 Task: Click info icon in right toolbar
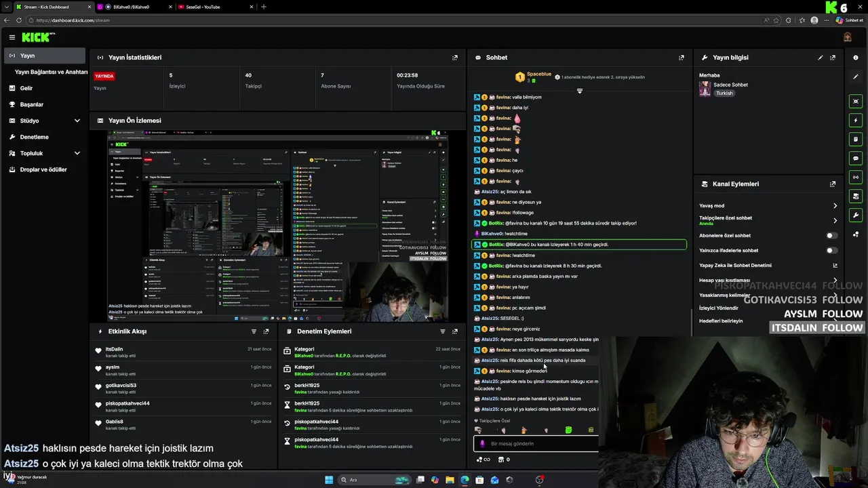pos(856,58)
